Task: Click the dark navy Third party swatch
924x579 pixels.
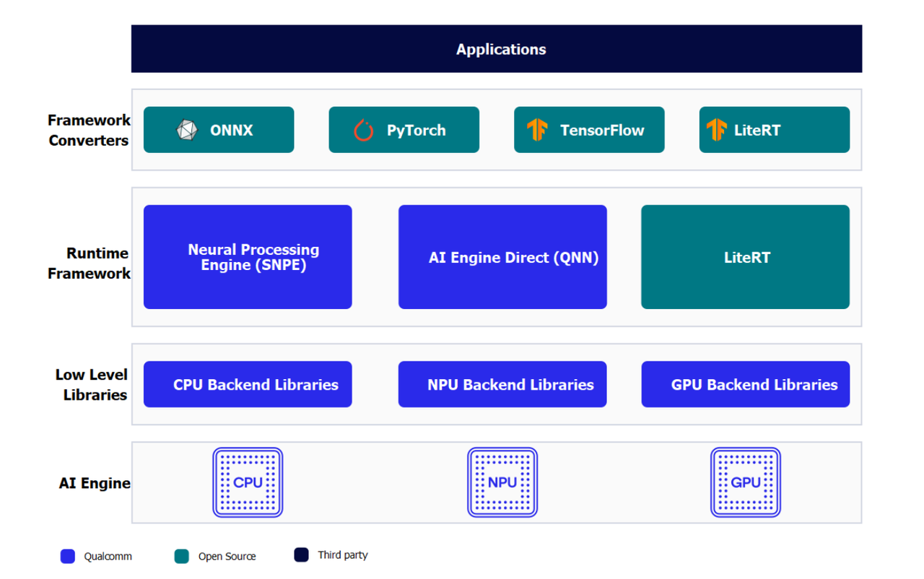Action: pos(302,554)
